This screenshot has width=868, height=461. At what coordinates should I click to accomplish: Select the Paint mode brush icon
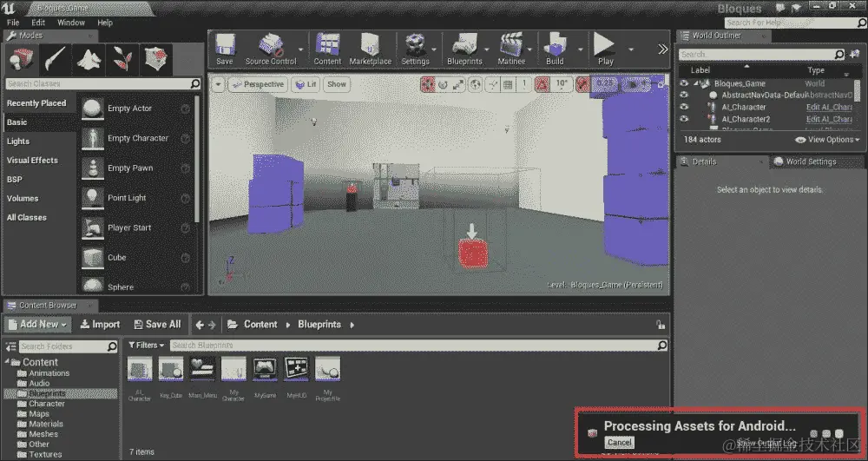pos(54,59)
